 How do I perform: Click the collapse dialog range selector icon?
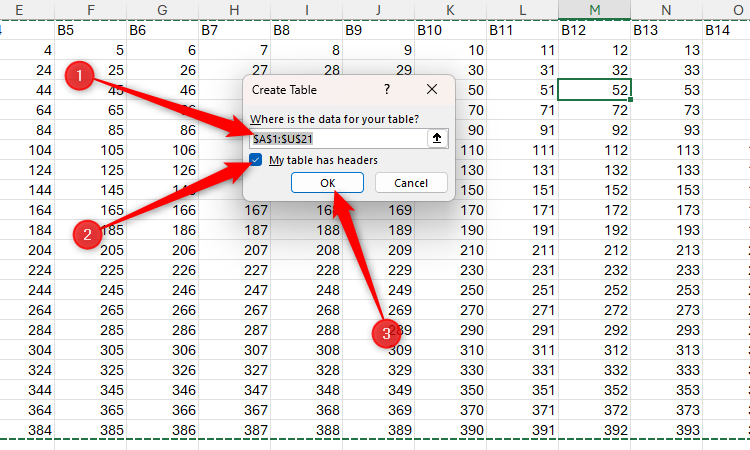pos(437,139)
